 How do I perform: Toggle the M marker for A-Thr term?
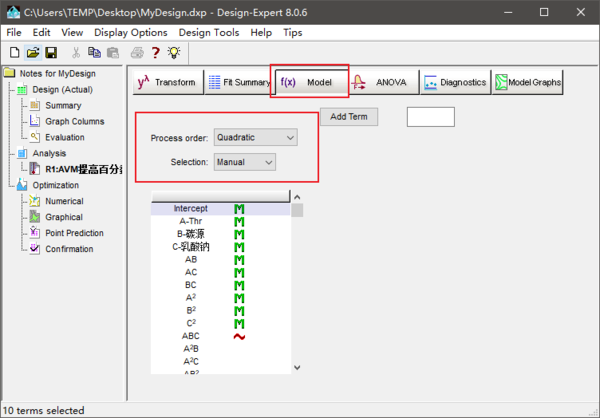[x=239, y=221]
